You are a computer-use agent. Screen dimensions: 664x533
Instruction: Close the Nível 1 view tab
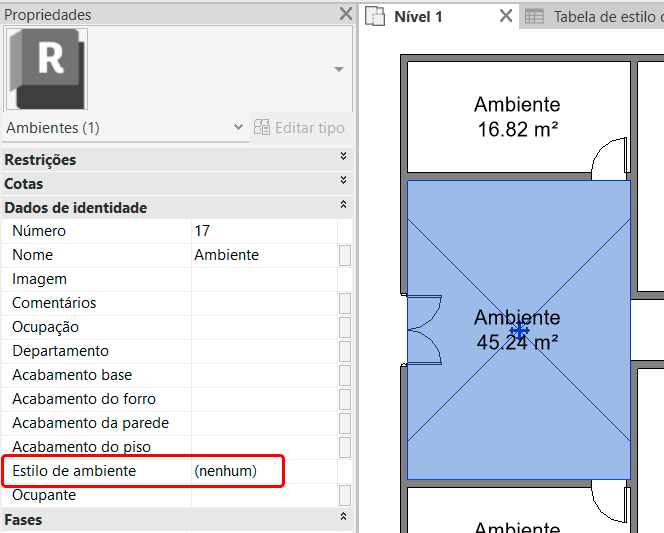coord(506,16)
